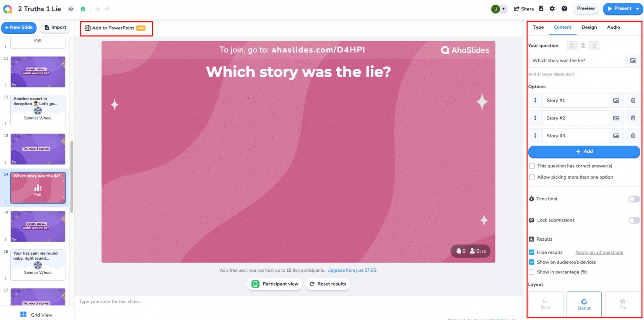The width and height of the screenshot is (644, 320).
Task: Add an image to Story #1
Action: tap(616, 101)
